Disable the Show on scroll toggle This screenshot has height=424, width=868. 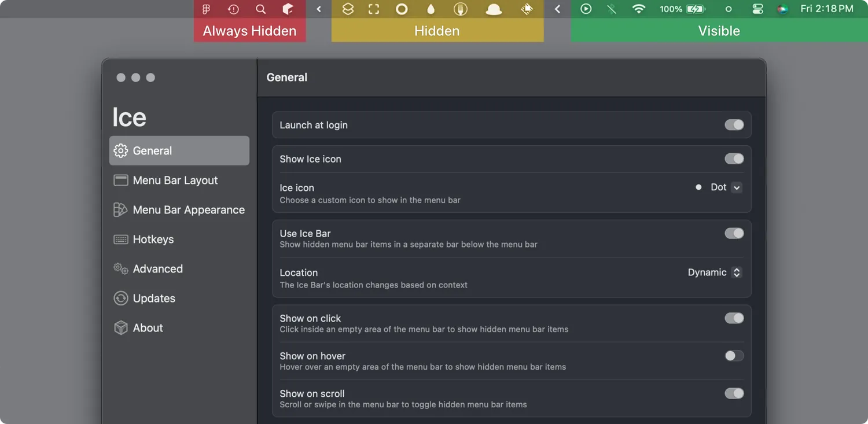coord(734,393)
